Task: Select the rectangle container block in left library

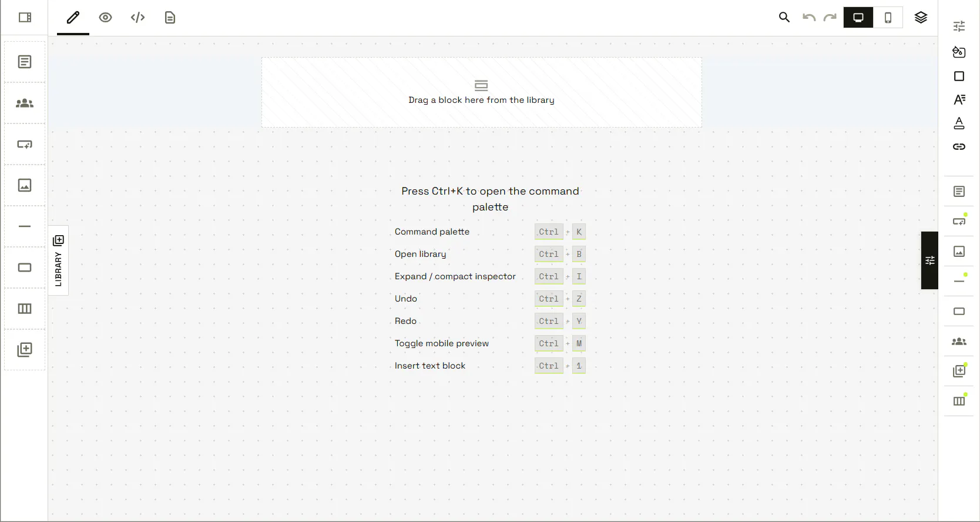Action: click(25, 267)
